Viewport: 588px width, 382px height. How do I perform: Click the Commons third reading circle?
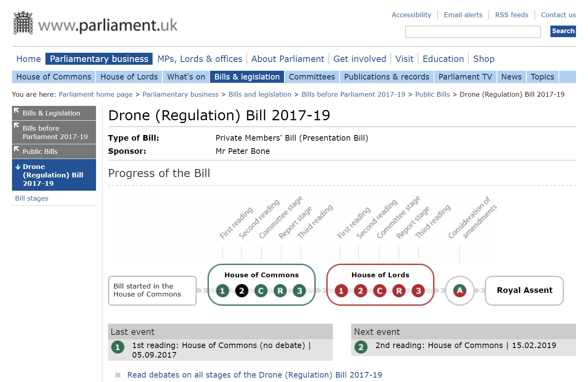[300, 291]
